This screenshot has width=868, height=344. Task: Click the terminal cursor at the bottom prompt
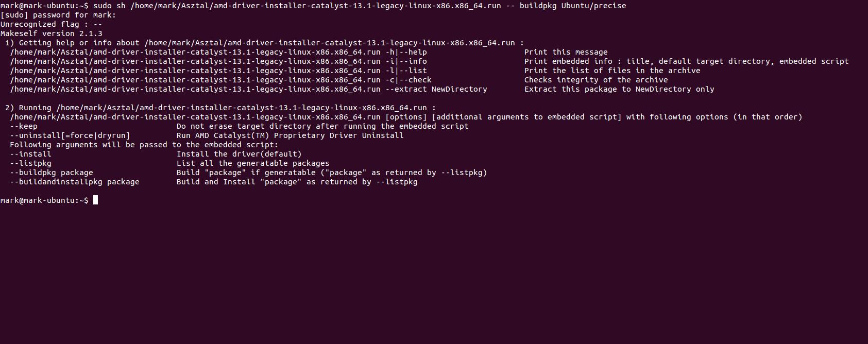[95, 200]
